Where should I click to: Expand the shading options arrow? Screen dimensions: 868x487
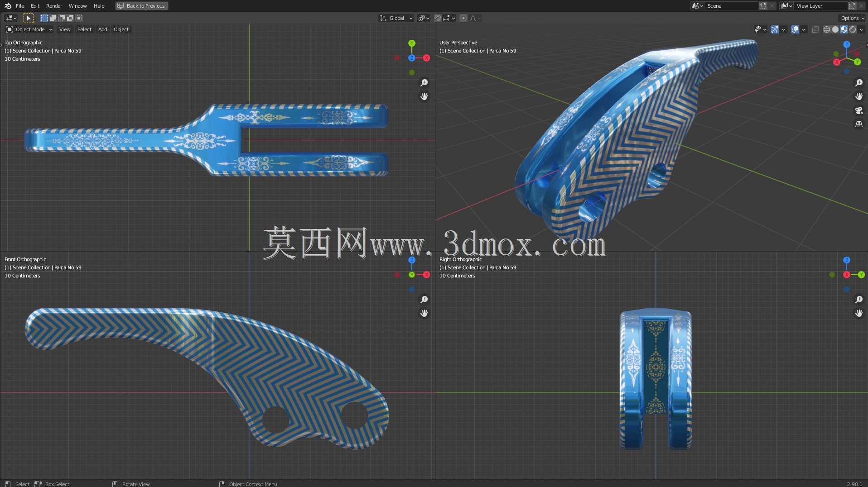coord(861,29)
